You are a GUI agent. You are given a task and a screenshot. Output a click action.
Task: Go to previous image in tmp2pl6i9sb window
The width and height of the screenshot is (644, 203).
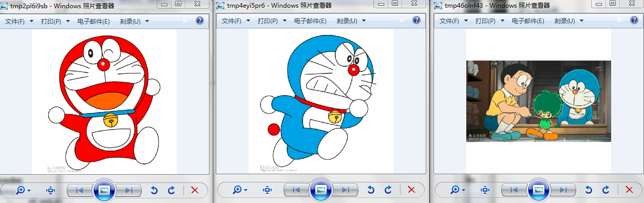click(80, 190)
